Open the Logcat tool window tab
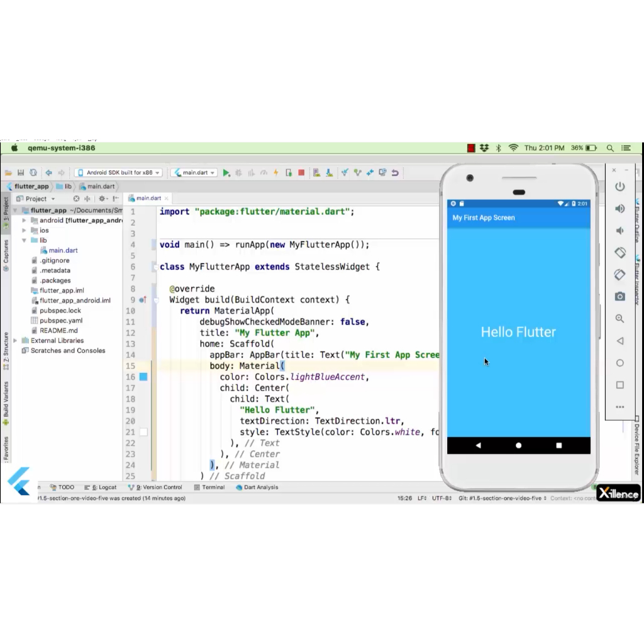This screenshot has width=644, height=644. tap(101, 487)
